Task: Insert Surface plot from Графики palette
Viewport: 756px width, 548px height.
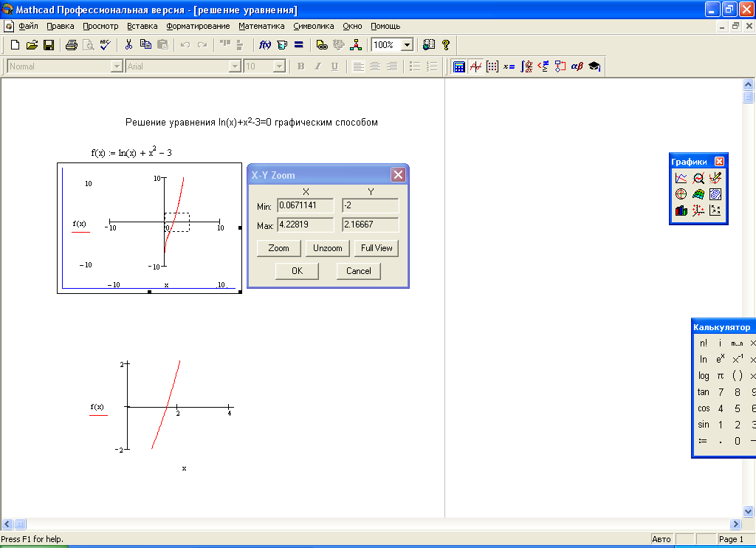Action: pyautogui.click(x=698, y=194)
